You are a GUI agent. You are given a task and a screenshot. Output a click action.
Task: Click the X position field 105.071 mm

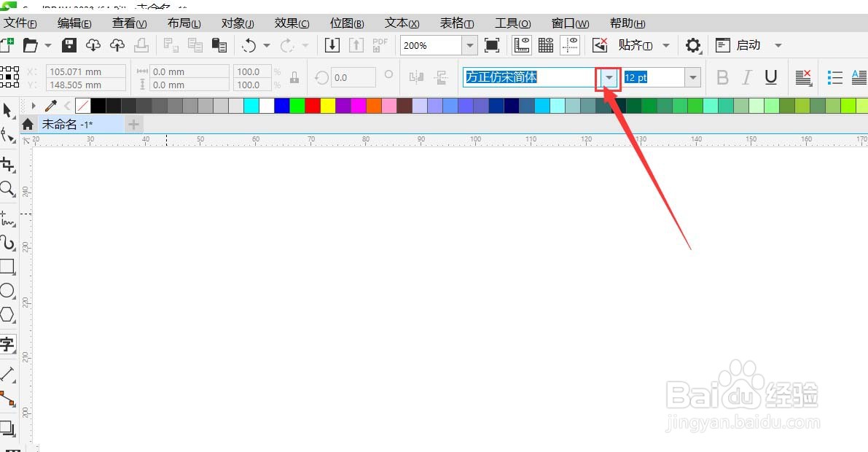[86, 71]
